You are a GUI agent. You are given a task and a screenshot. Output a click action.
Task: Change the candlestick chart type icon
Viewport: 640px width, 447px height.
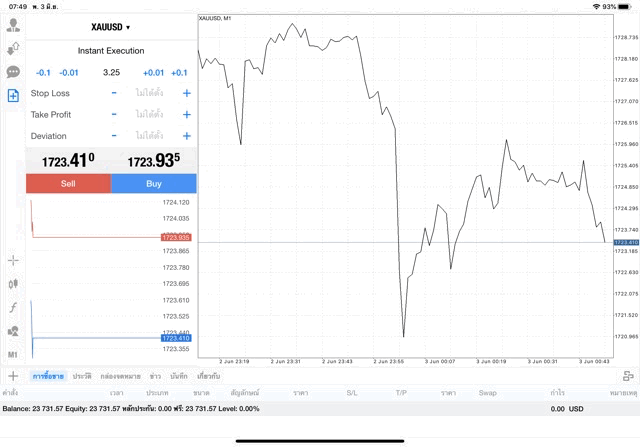coord(13,283)
